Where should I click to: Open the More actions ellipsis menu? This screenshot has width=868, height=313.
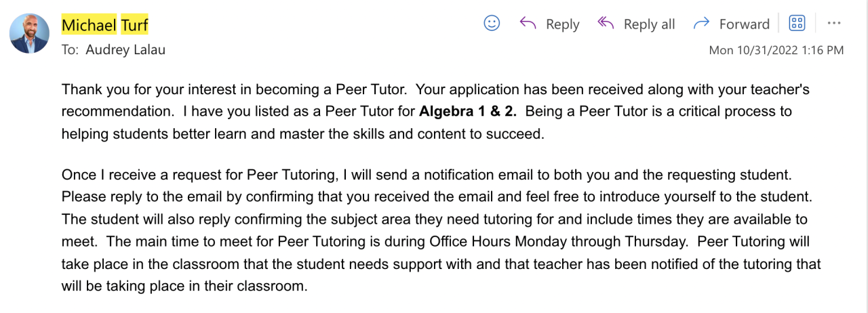(834, 23)
